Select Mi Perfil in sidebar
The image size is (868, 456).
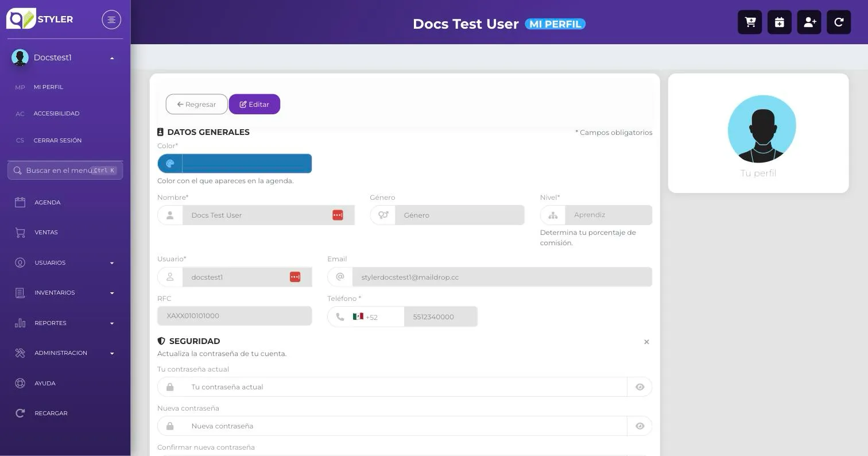click(x=48, y=87)
